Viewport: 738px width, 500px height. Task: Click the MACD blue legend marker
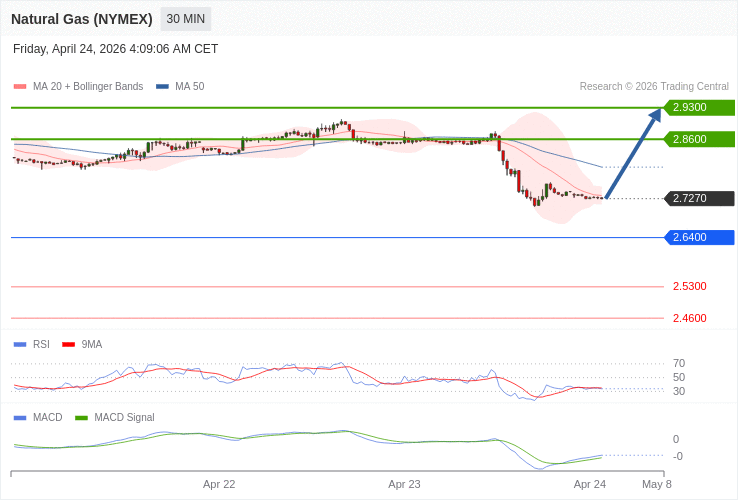coord(20,418)
